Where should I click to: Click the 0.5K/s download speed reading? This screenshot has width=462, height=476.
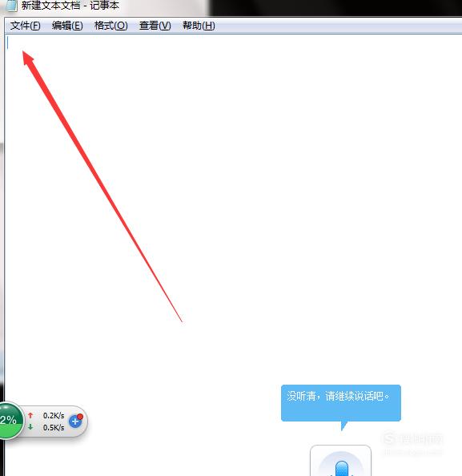click(54, 427)
